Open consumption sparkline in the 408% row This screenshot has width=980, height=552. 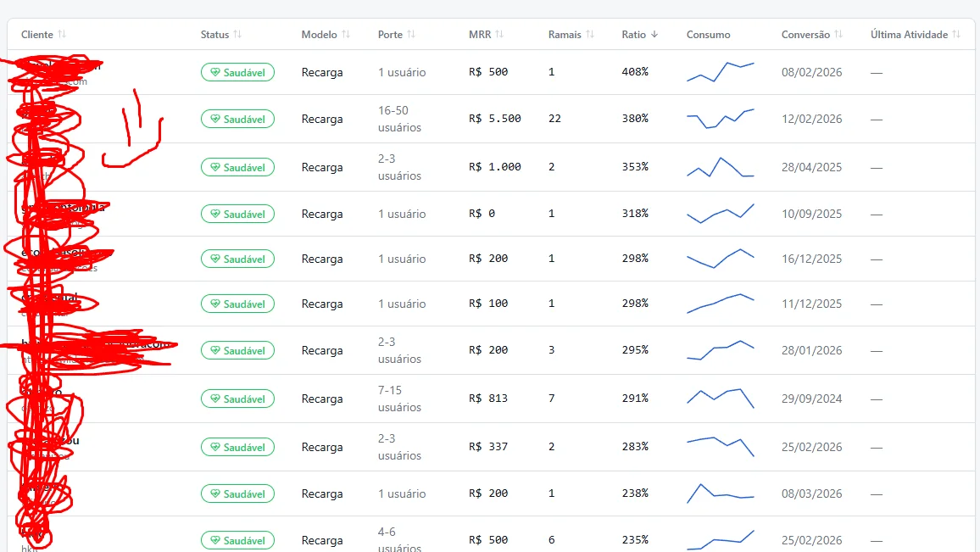point(721,72)
